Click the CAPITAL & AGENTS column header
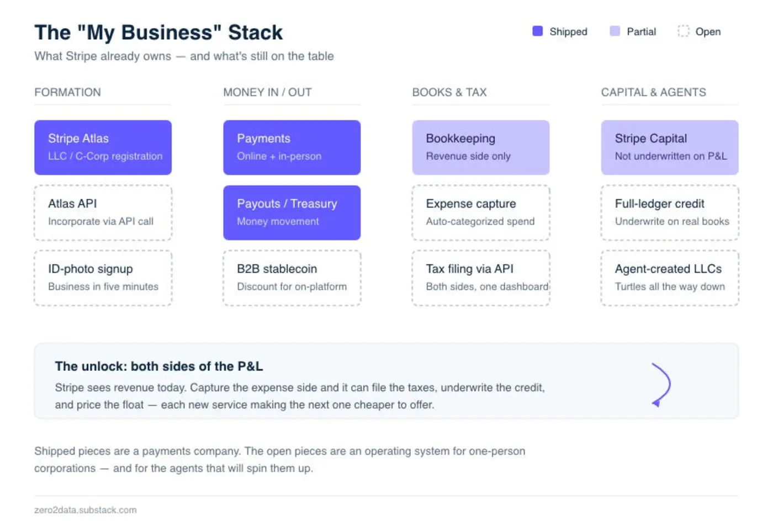773x532 pixels. pyautogui.click(x=653, y=92)
